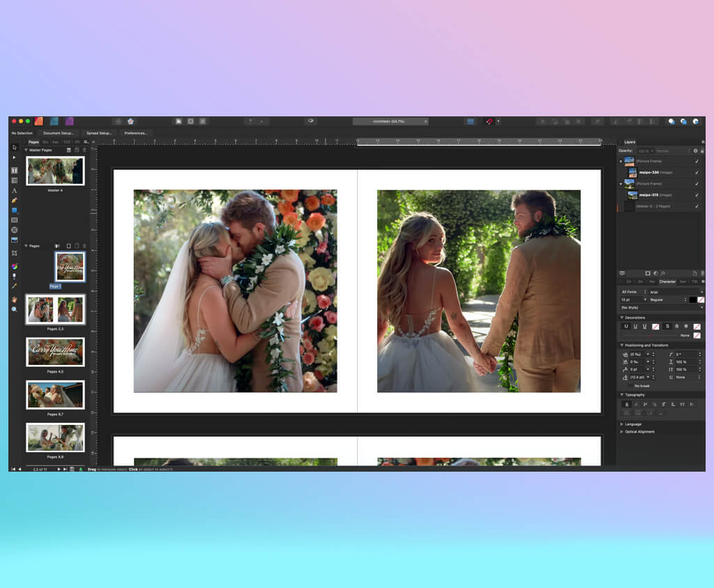The height and width of the screenshot is (588, 714).
Task: Collapse Positioning and Transform section
Action: [x=622, y=345]
